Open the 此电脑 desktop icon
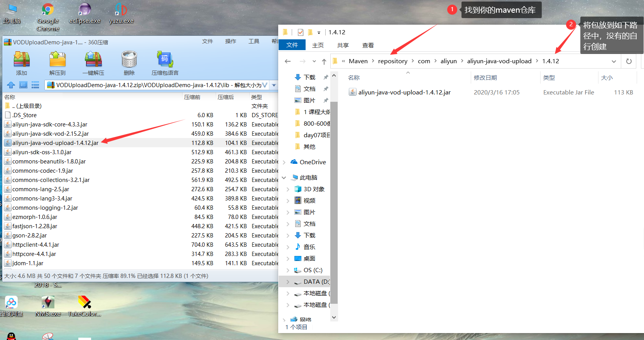 [12, 13]
